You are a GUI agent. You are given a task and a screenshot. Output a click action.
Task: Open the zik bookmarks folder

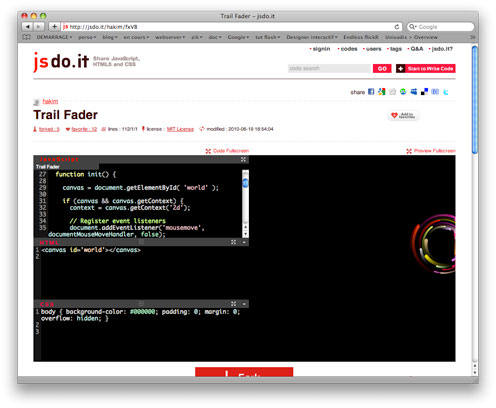coord(197,37)
